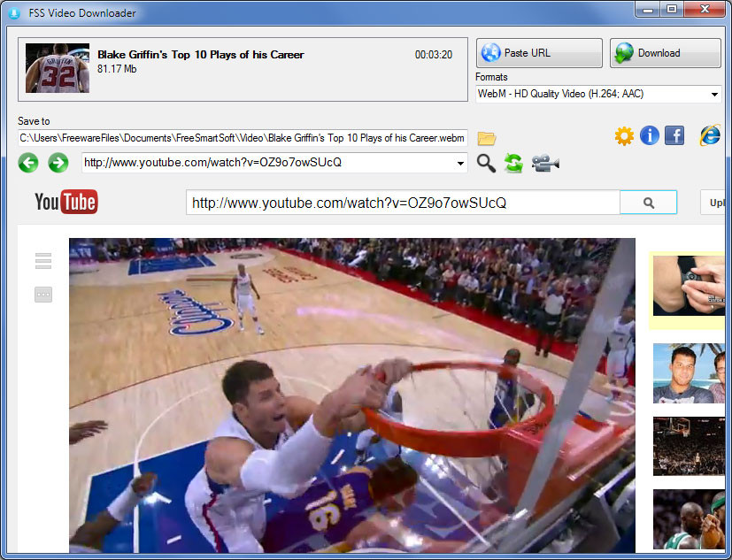Click the main video player dunk frame
Image resolution: width=732 pixels, height=560 pixels.
click(352, 395)
